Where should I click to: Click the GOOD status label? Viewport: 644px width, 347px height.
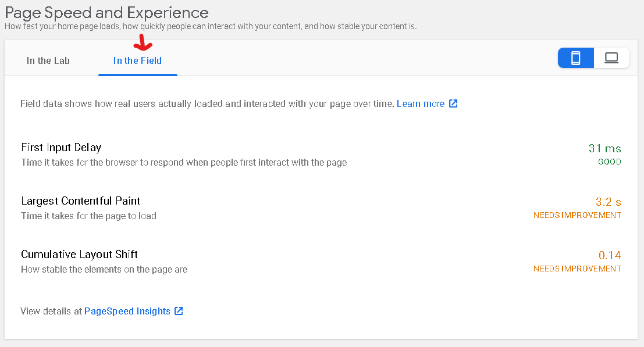pos(609,162)
